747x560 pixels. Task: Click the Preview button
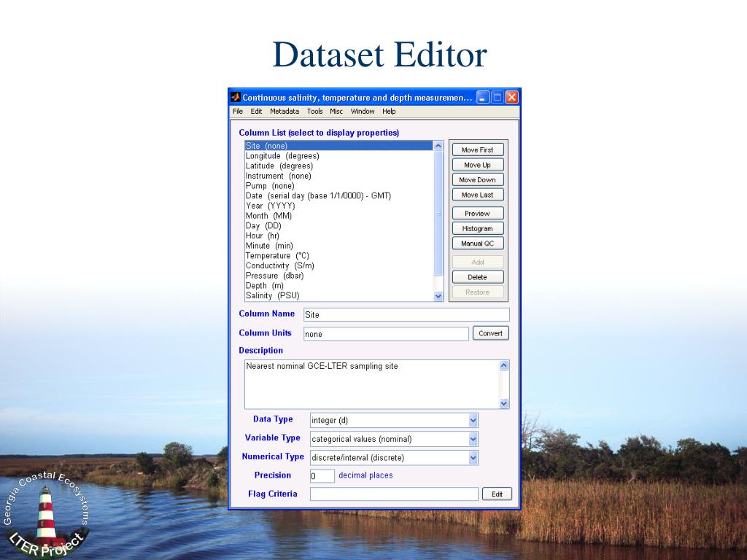click(x=477, y=214)
